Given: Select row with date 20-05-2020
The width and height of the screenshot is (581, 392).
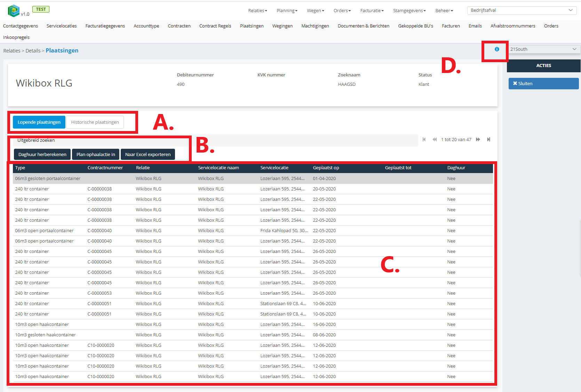Looking at the screenshot, I should 253,189.
